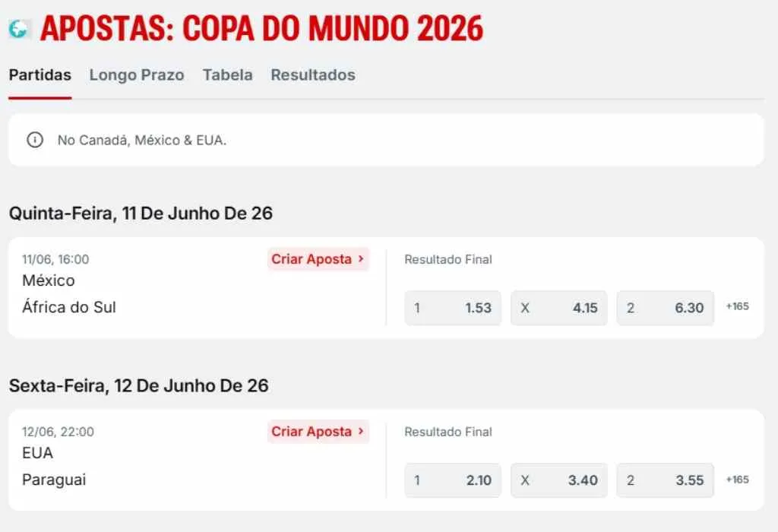Click the APOSTAS: COPA DO MUNDO 2026 heading
Screen dimensions: 778x532
262,27
